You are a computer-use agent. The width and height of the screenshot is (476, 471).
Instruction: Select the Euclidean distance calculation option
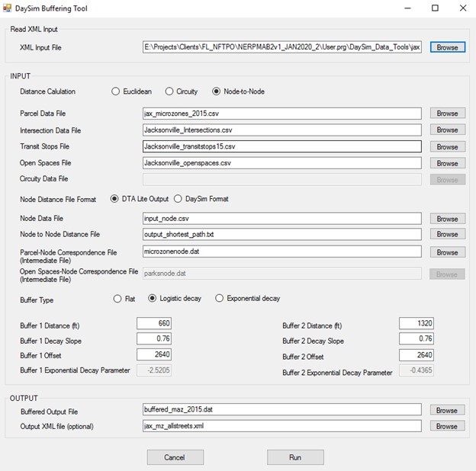click(x=116, y=92)
